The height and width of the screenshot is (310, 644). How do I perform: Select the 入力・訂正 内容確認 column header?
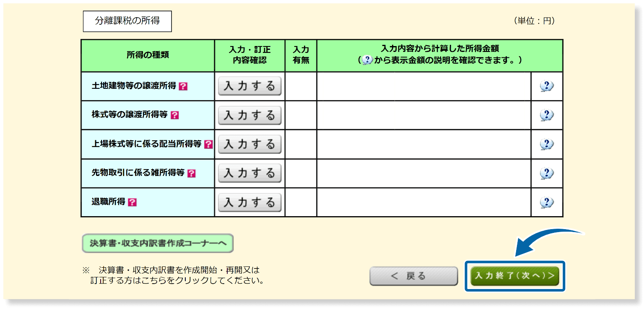[x=249, y=55]
